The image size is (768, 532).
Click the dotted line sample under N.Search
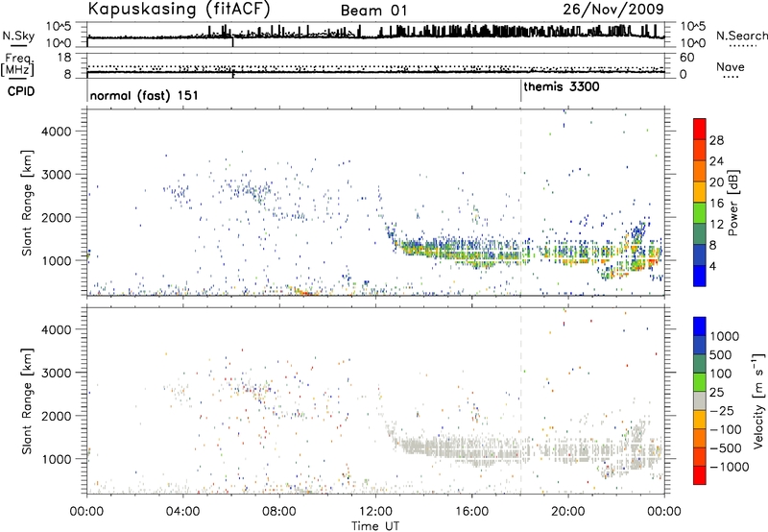742,46
